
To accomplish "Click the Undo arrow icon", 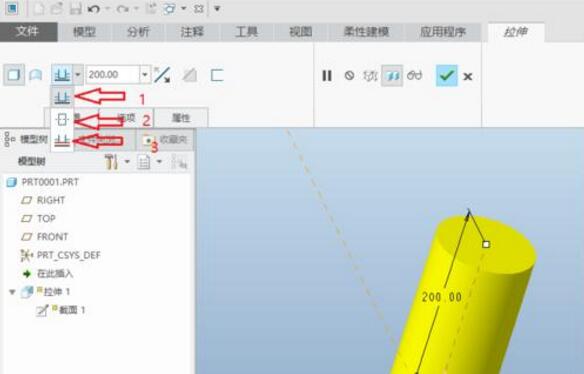I will (93, 8).
